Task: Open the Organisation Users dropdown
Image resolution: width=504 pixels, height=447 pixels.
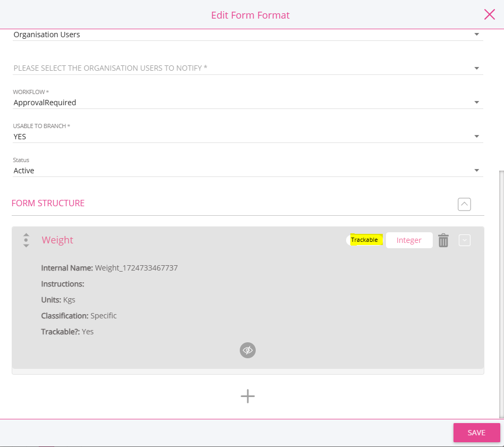Action: click(248, 35)
